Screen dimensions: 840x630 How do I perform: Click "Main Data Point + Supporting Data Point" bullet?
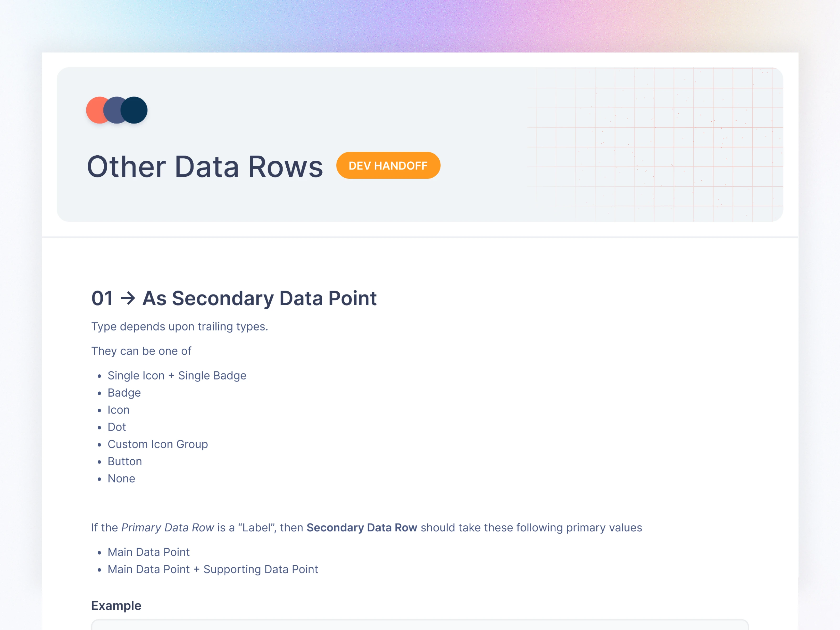pyautogui.click(x=213, y=569)
